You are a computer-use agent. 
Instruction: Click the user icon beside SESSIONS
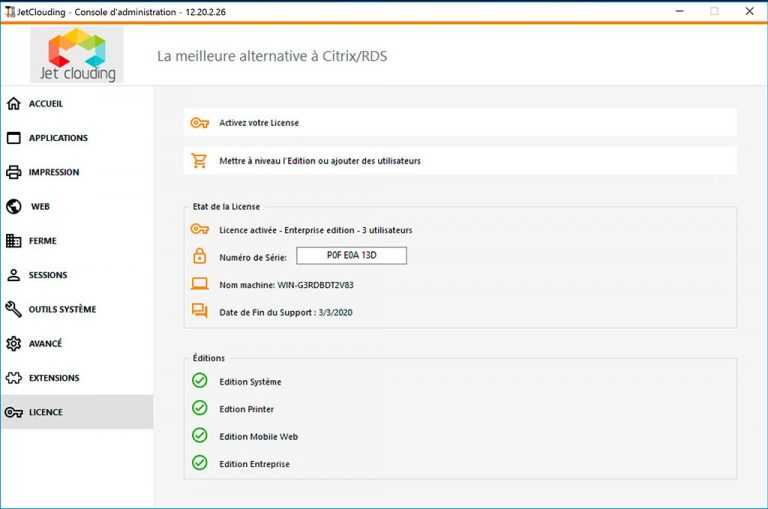[14, 275]
